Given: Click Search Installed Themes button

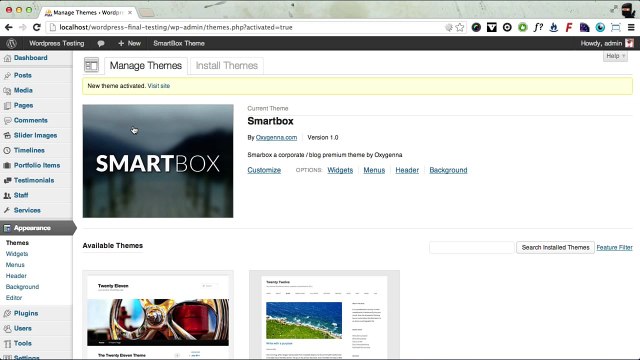Looking at the screenshot, I should [555, 248].
